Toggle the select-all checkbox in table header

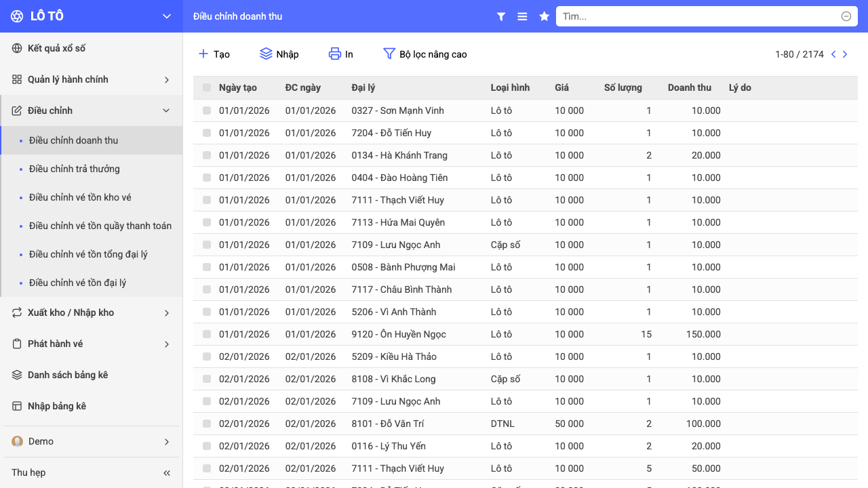tap(207, 87)
